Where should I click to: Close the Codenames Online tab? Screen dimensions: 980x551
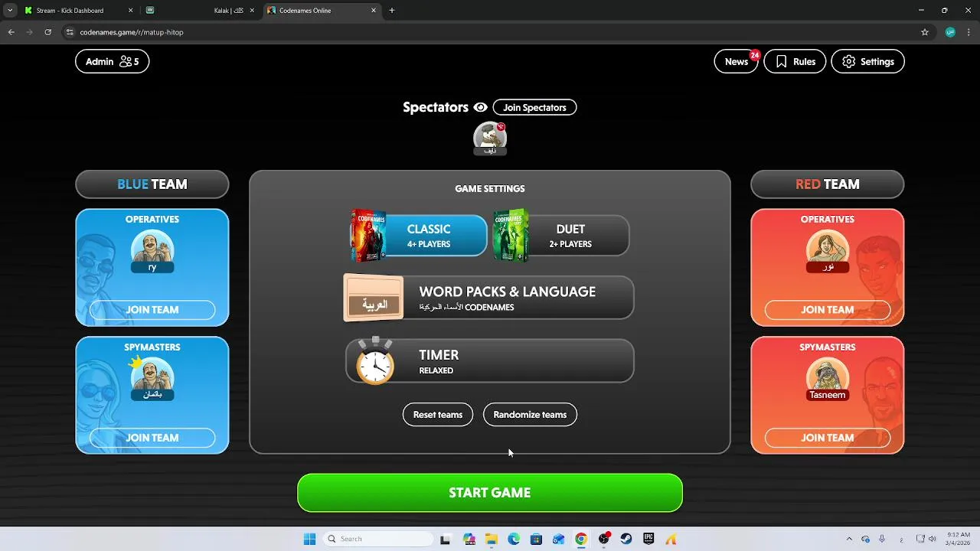click(x=374, y=11)
